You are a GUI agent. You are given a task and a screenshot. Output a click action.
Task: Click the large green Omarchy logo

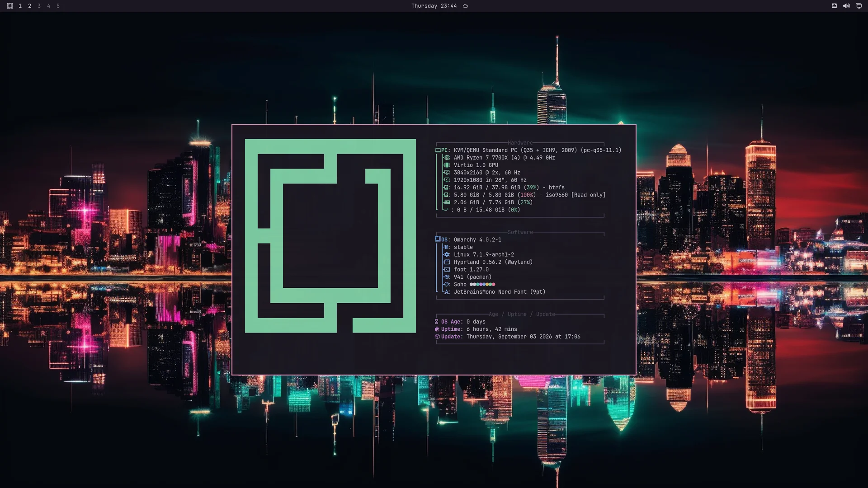330,236
